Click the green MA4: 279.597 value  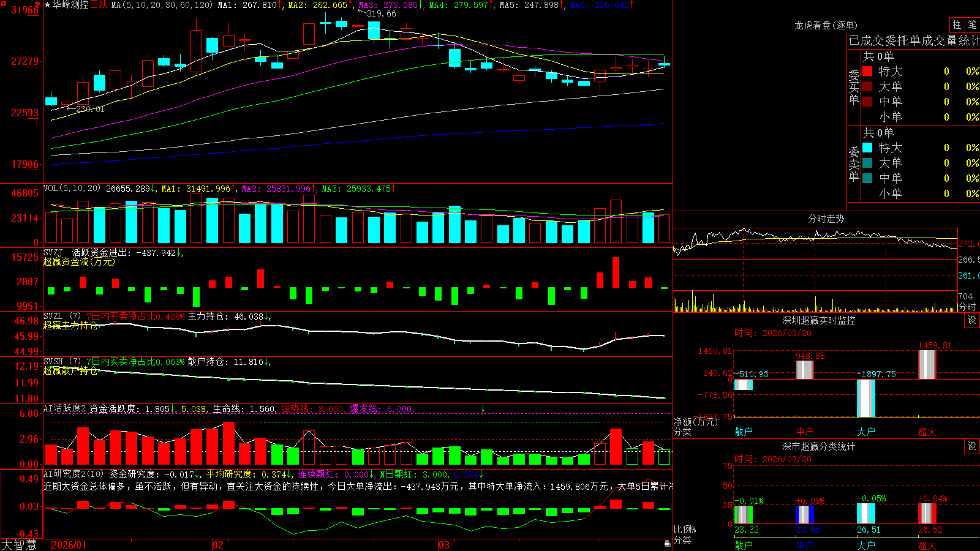459,5
